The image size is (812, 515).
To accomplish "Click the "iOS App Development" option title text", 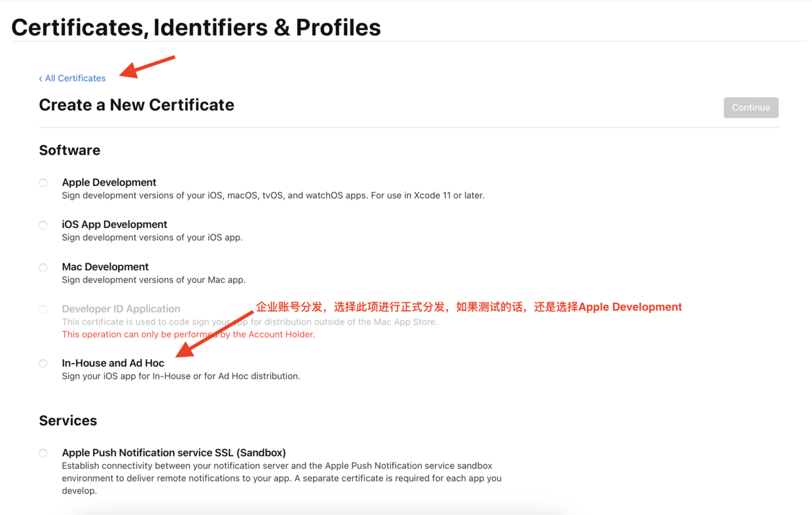I will tap(115, 224).
